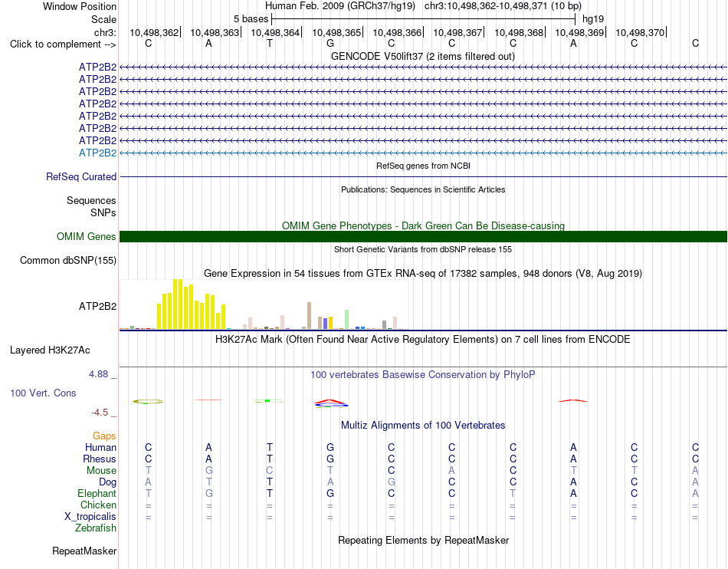This screenshot has height=569, width=728.
Task: Click the T base in the complement row
Action: [x=270, y=43]
